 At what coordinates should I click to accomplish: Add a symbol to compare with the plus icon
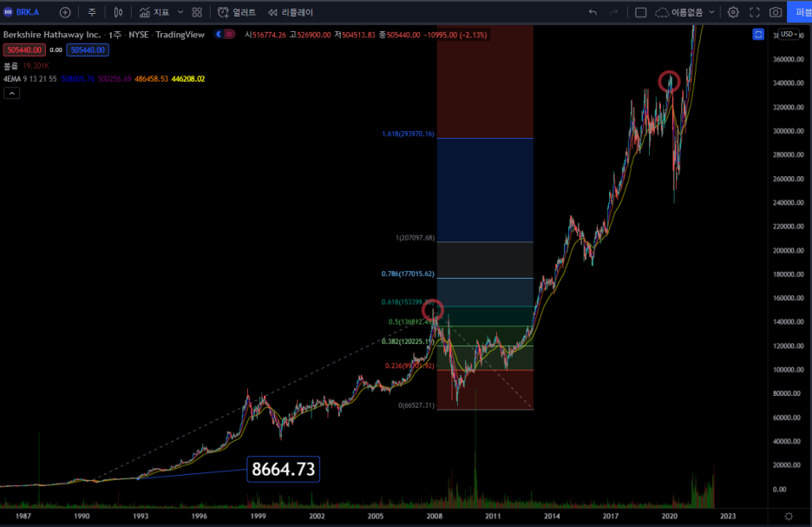click(65, 12)
